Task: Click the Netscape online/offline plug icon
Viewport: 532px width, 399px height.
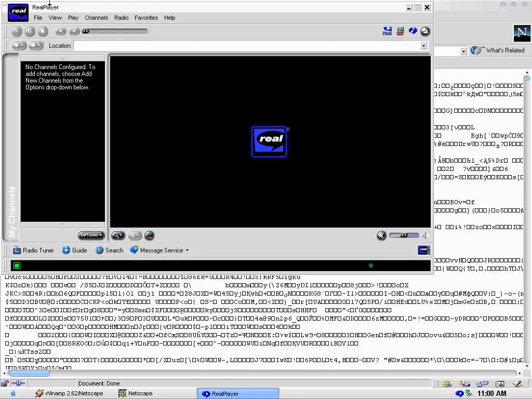Action: pos(18,383)
